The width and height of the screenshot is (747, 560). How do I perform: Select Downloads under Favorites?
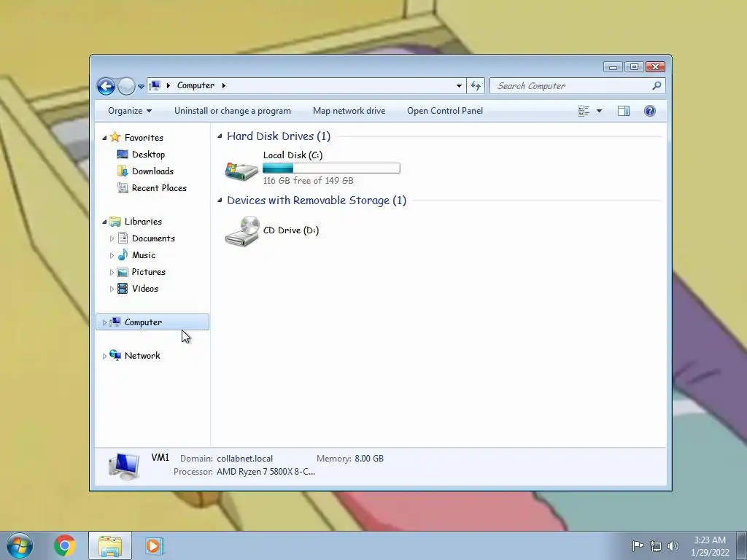[152, 171]
